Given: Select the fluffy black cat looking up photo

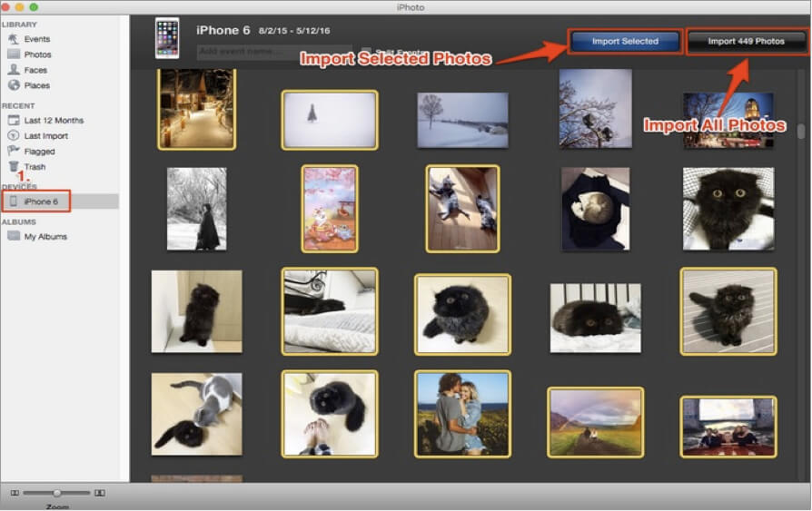Looking at the screenshot, I should pyautogui.click(x=462, y=314).
